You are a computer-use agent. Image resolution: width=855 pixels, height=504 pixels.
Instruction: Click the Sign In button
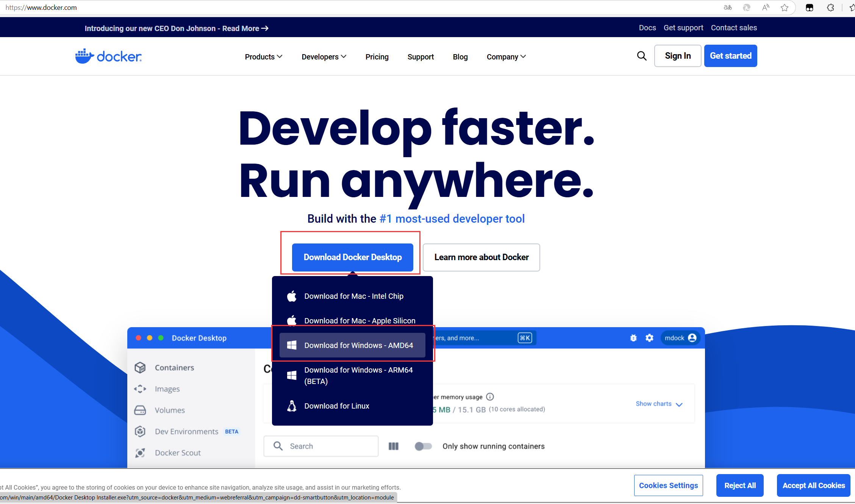pos(678,56)
